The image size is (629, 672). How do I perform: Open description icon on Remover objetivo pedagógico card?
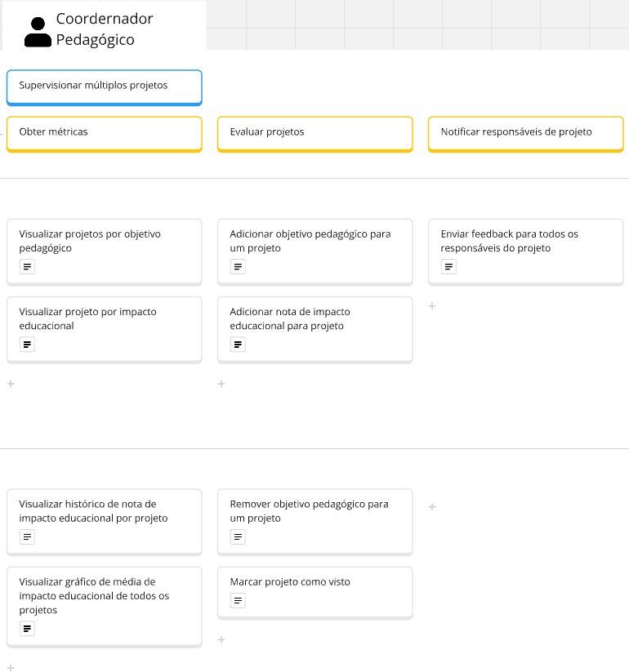238,537
